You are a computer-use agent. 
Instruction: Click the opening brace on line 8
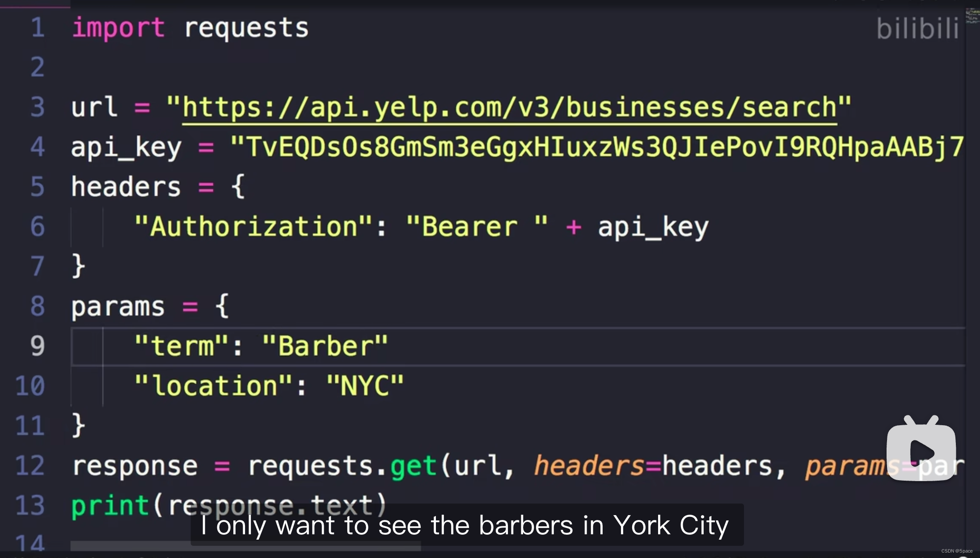coord(223,306)
